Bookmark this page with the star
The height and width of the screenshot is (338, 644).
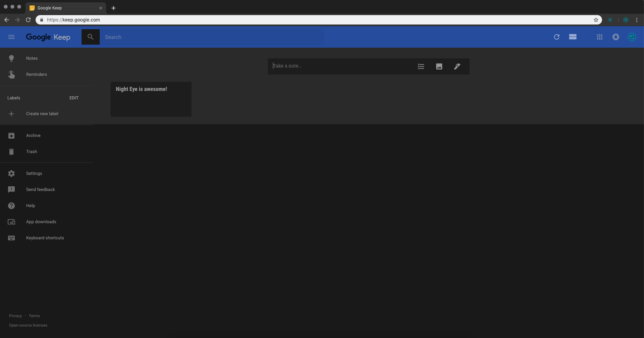coord(596,20)
